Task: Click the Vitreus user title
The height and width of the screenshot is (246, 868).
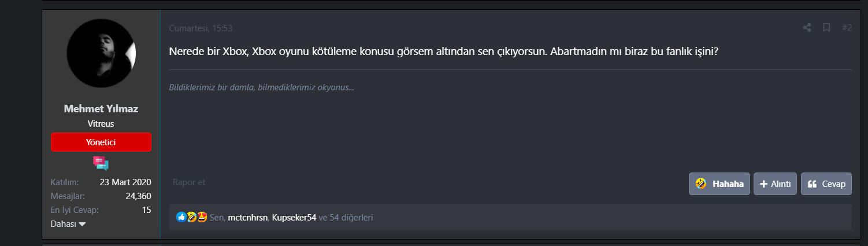Action: [101, 124]
